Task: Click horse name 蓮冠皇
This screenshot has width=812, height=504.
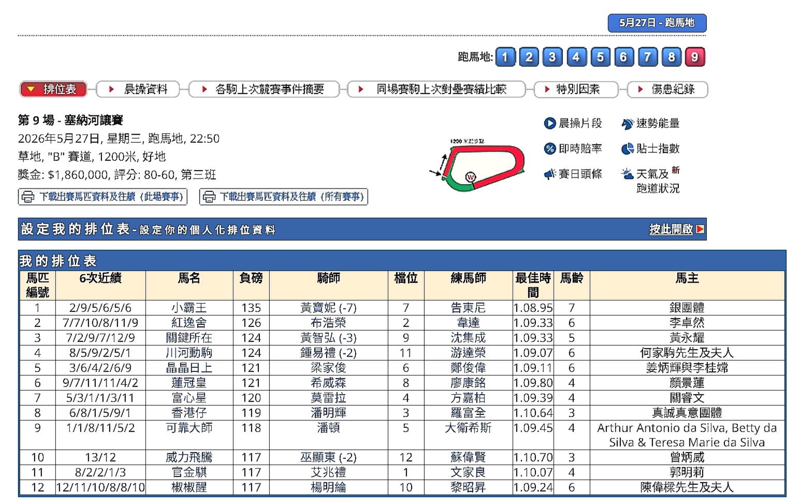Action: click(189, 383)
